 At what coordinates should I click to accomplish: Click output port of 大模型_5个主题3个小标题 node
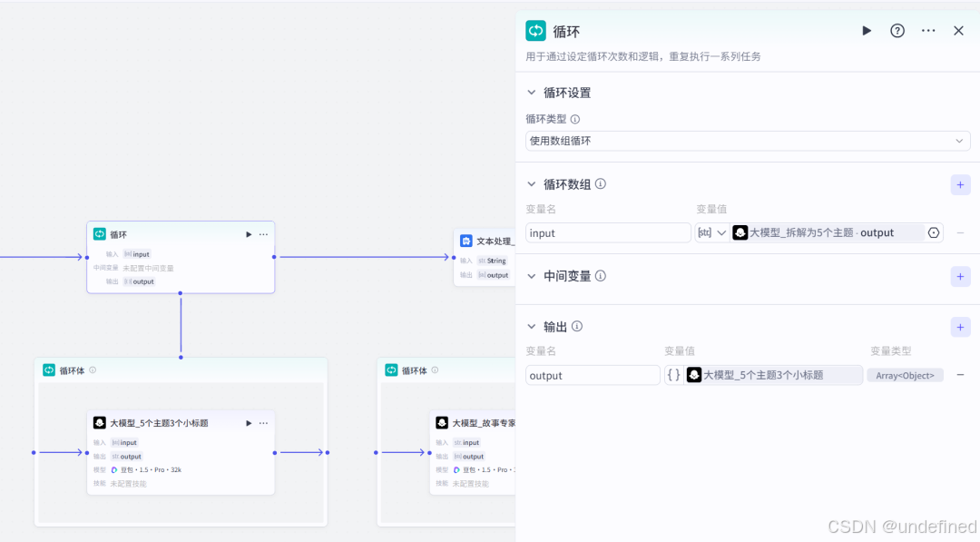274,453
